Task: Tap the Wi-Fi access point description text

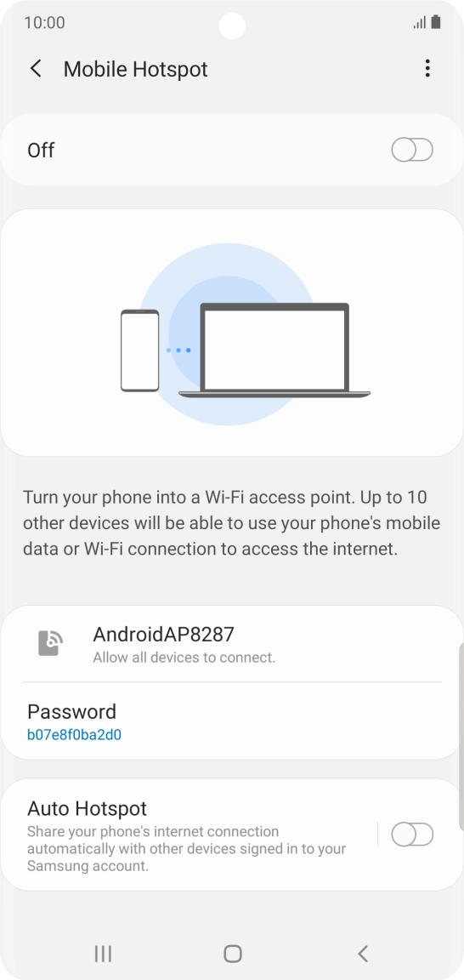Action: coord(232,524)
